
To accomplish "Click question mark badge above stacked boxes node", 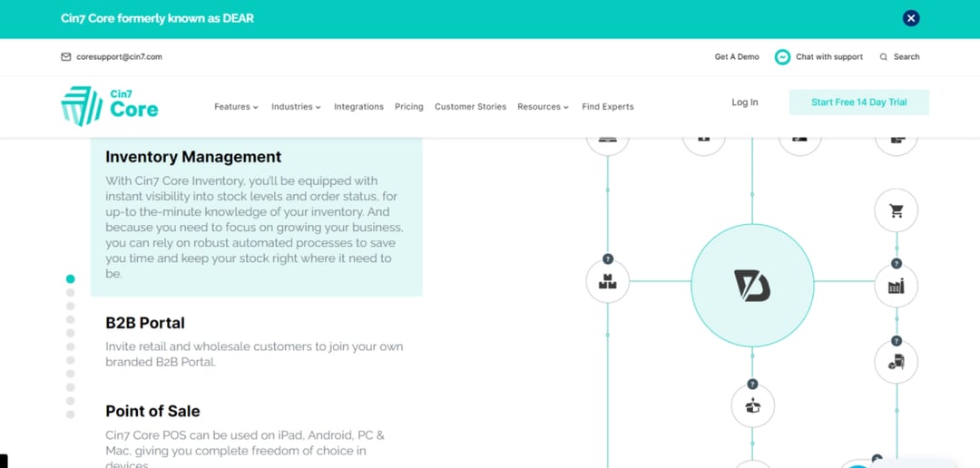I will pyautogui.click(x=607, y=259).
